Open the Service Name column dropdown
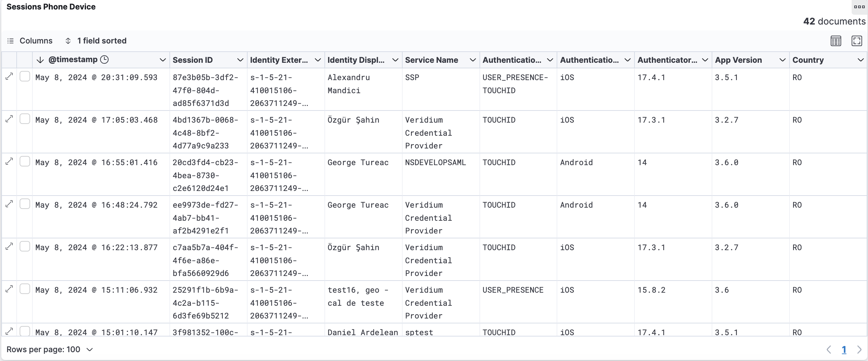Image resolution: width=868 pixels, height=361 pixels. [472, 60]
